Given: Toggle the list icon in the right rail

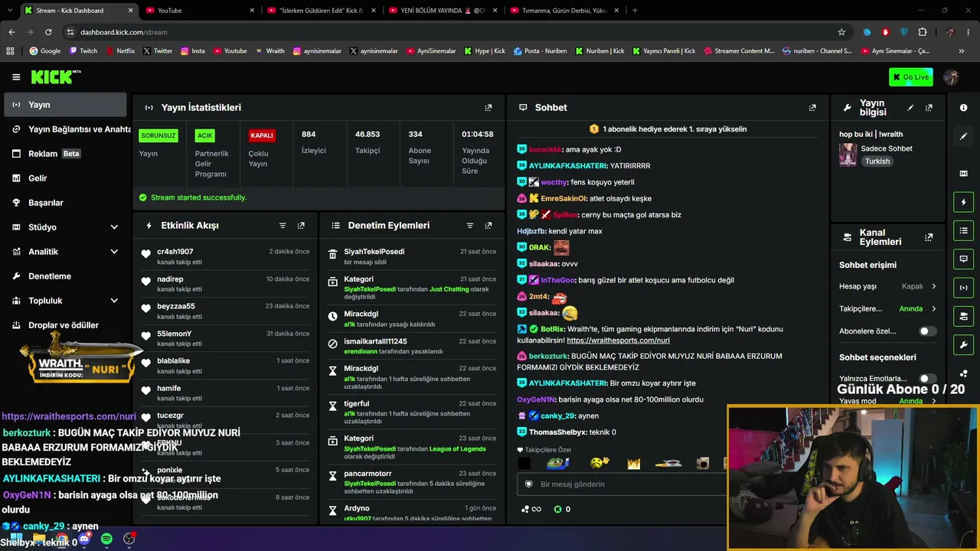Looking at the screenshot, I should coord(963,230).
